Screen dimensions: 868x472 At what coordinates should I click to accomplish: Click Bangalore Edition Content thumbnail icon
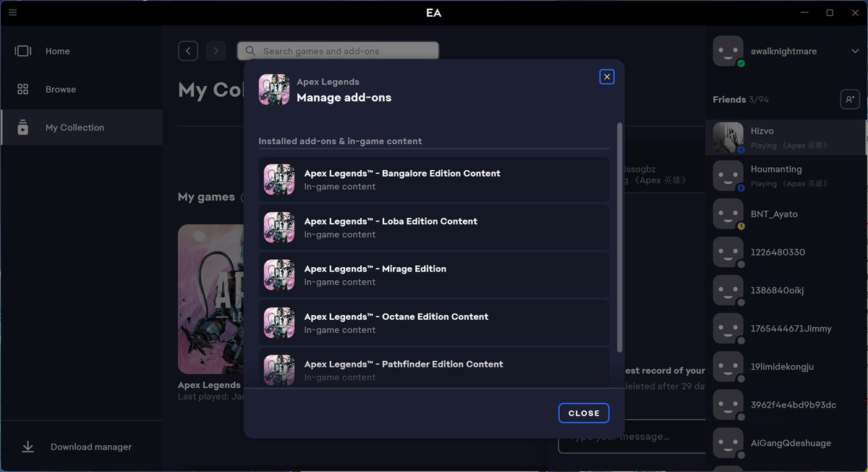point(279,180)
